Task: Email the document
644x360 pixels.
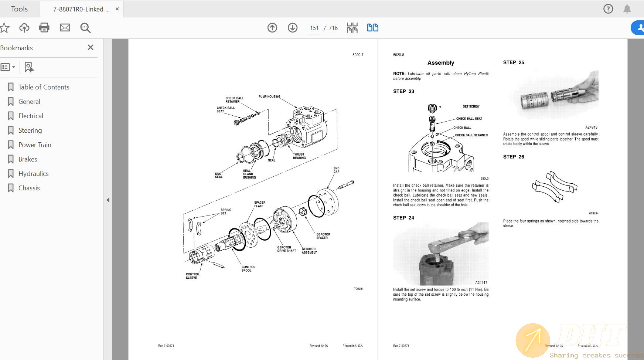Action: coord(65,28)
